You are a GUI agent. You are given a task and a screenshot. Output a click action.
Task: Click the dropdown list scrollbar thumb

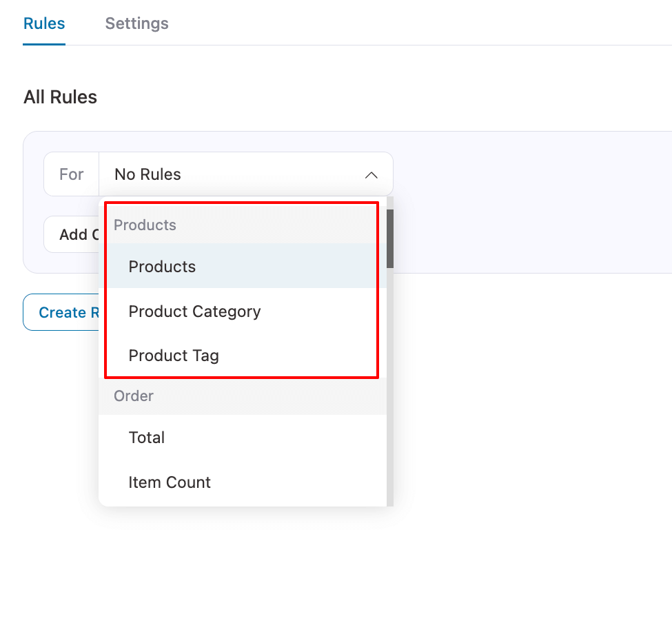tap(390, 238)
